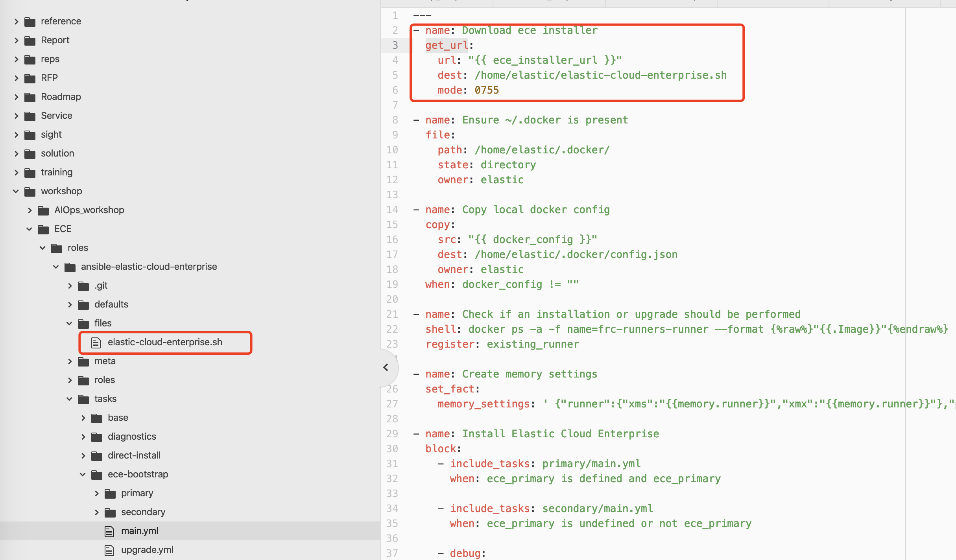Click the ece-bootstrap folder icon

97,475
